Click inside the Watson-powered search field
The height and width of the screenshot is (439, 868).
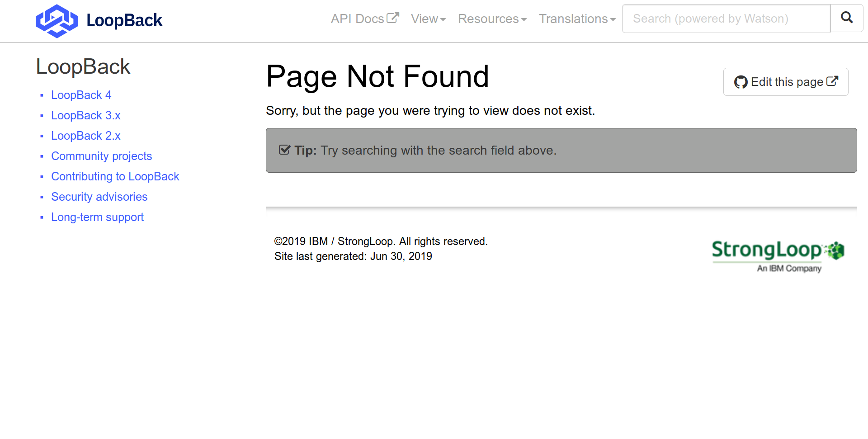723,19
